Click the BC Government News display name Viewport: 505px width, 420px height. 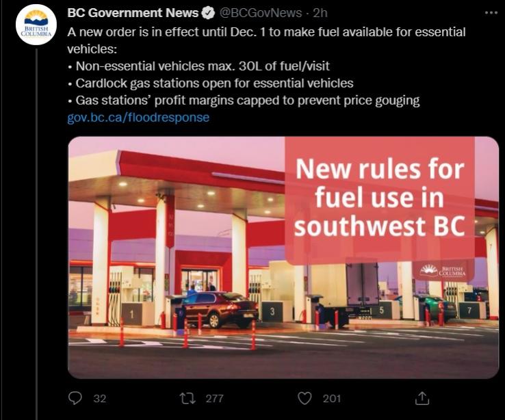(x=133, y=13)
